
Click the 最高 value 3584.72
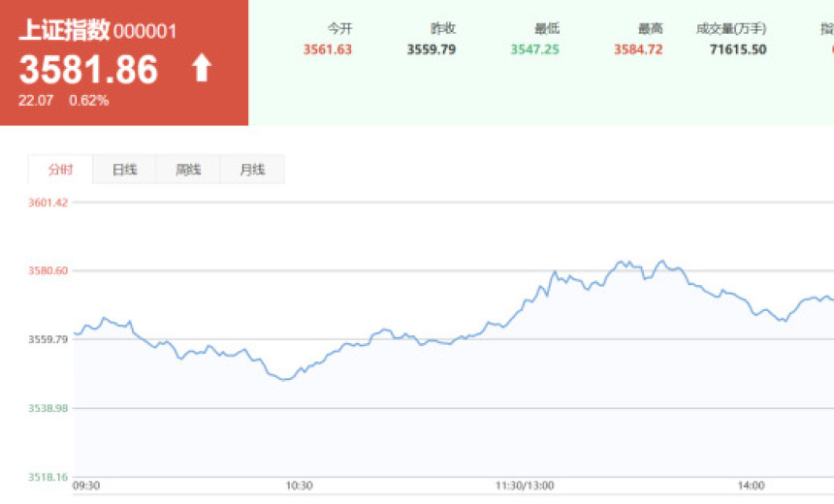click(638, 49)
